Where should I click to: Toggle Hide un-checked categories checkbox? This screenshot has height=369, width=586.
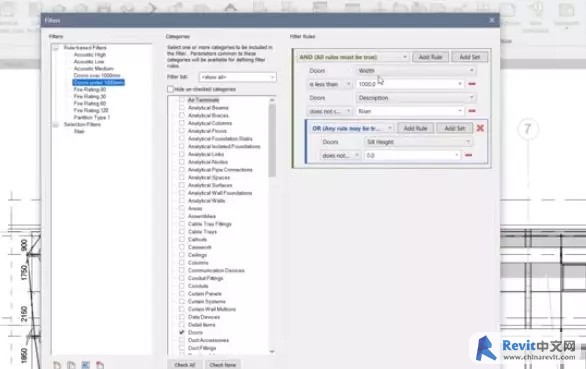click(170, 89)
